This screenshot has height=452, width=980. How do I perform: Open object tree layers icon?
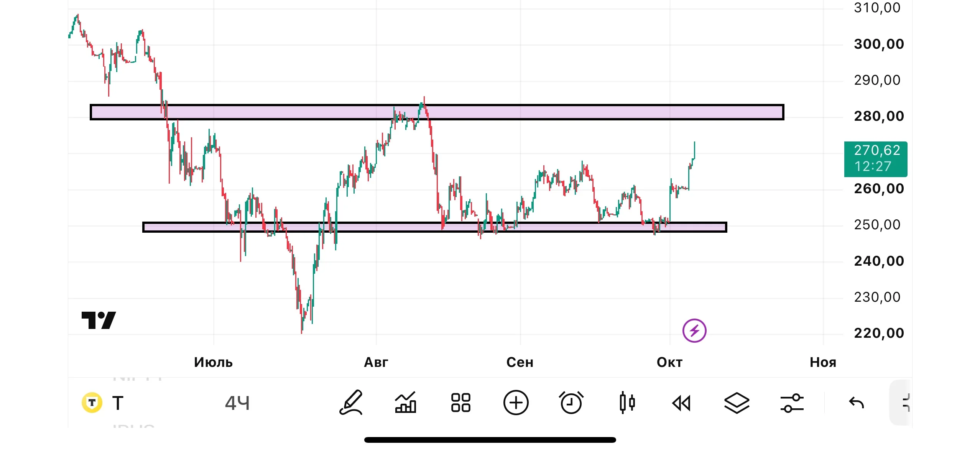(x=737, y=403)
